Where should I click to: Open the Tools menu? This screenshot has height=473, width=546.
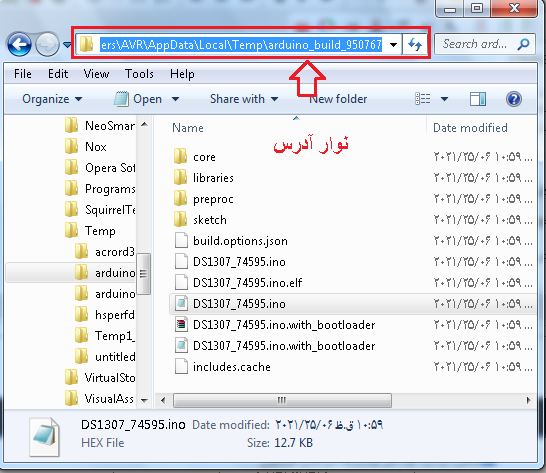tap(139, 74)
